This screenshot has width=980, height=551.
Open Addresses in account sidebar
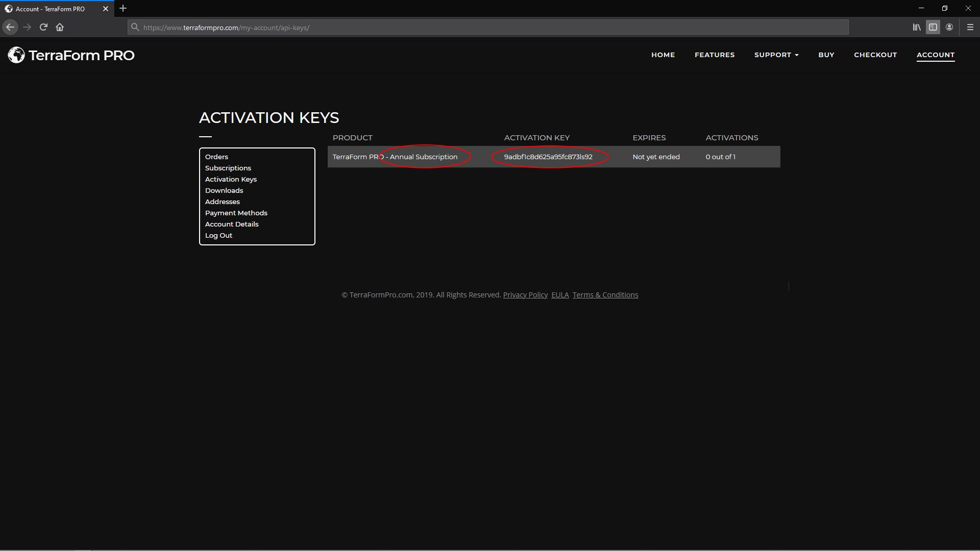click(x=223, y=202)
